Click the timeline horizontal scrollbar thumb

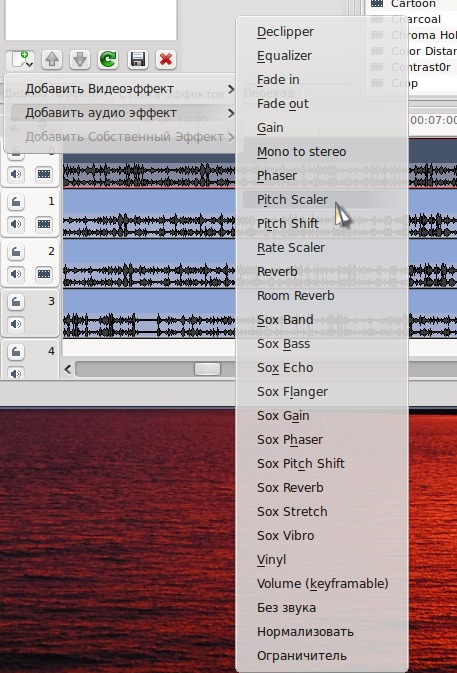tap(207, 369)
